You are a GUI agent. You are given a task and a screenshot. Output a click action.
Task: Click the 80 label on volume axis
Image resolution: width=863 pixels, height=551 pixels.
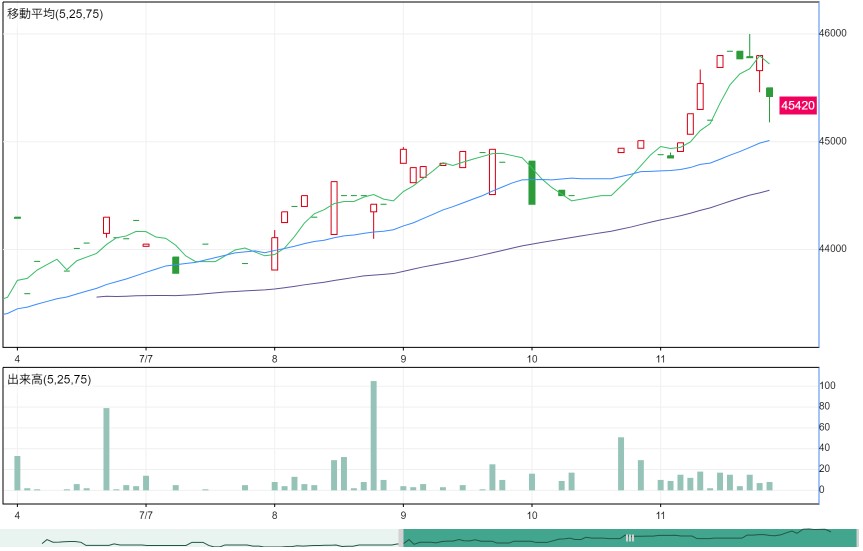(824, 406)
